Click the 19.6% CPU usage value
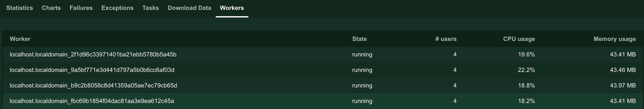This screenshot has height=109, width=644. (x=526, y=54)
